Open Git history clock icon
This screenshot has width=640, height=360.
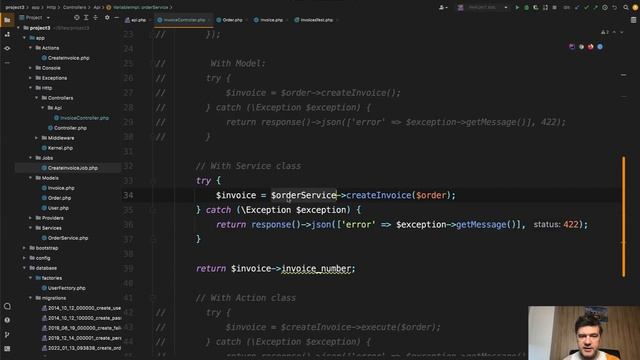point(605,7)
